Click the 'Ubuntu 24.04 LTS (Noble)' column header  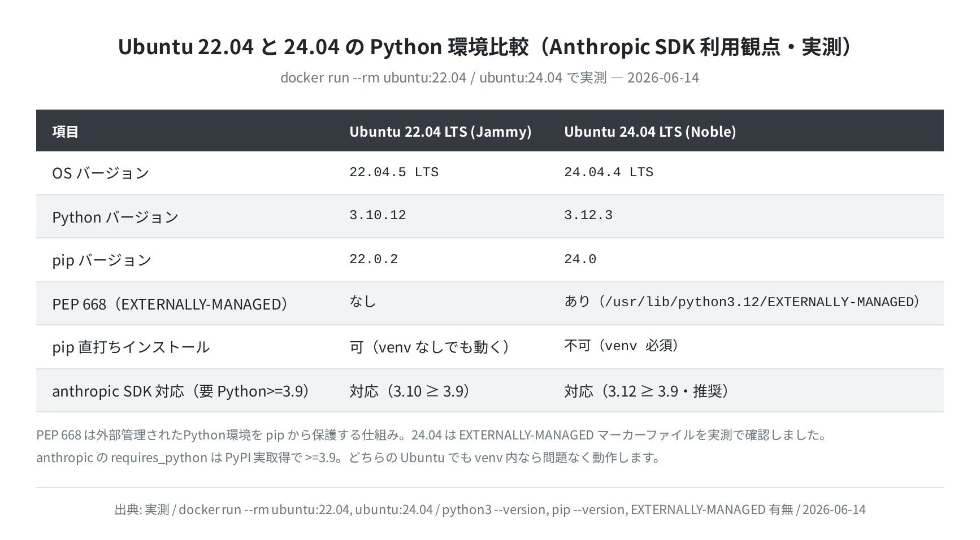[x=650, y=131]
